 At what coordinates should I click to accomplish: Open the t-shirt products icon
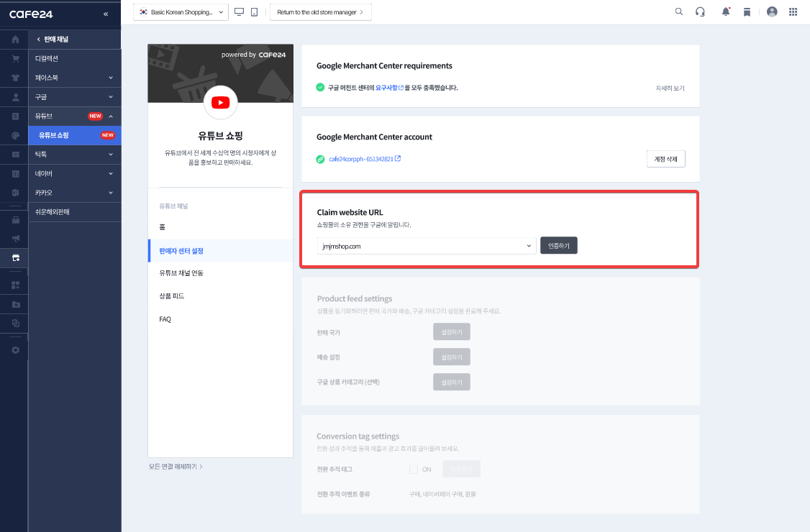coord(16,78)
